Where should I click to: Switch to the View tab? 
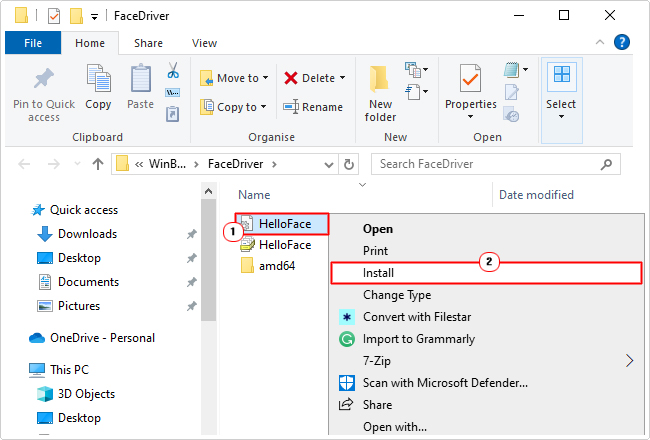tap(204, 43)
